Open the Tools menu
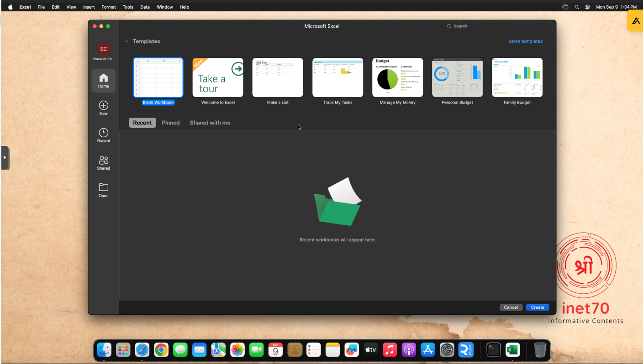The image size is (643, 364). coord(128,7)
